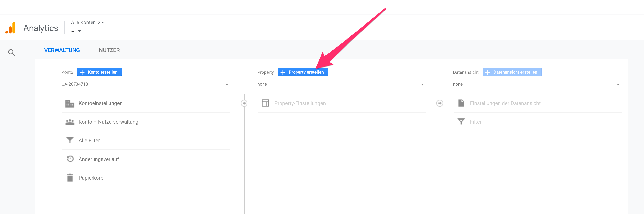Click arrow circle between Konto and Property
This screenshot has width=644, height=214.
tap(244, 103)
